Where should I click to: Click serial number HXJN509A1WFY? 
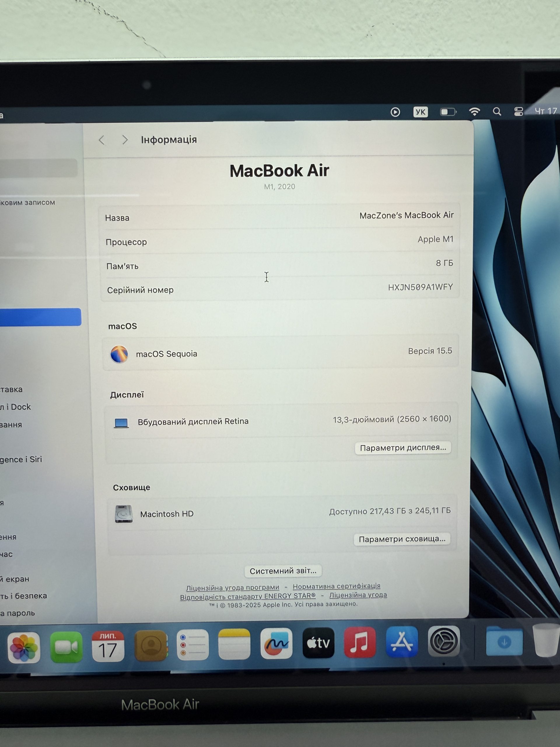tap(420, 287)
